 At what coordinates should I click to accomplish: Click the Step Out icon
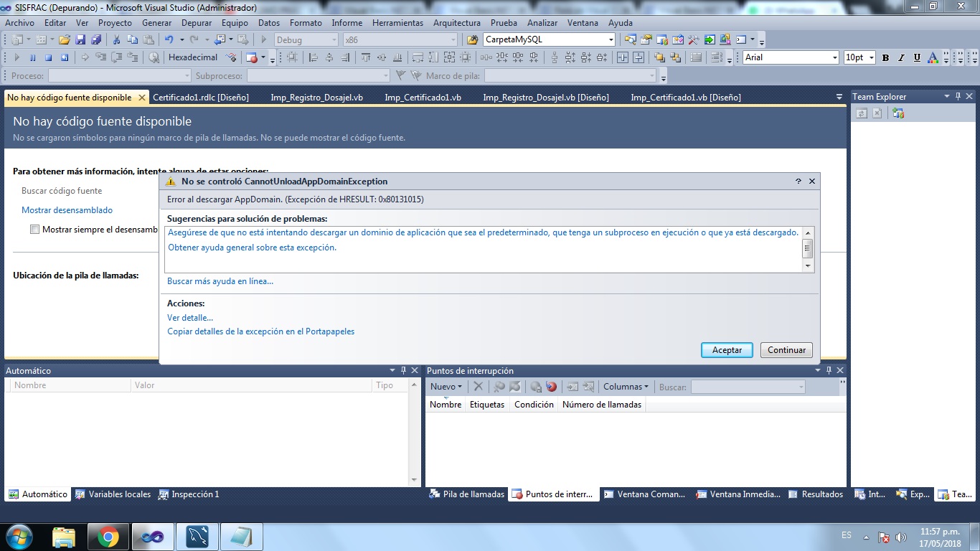tap(133, 57)
